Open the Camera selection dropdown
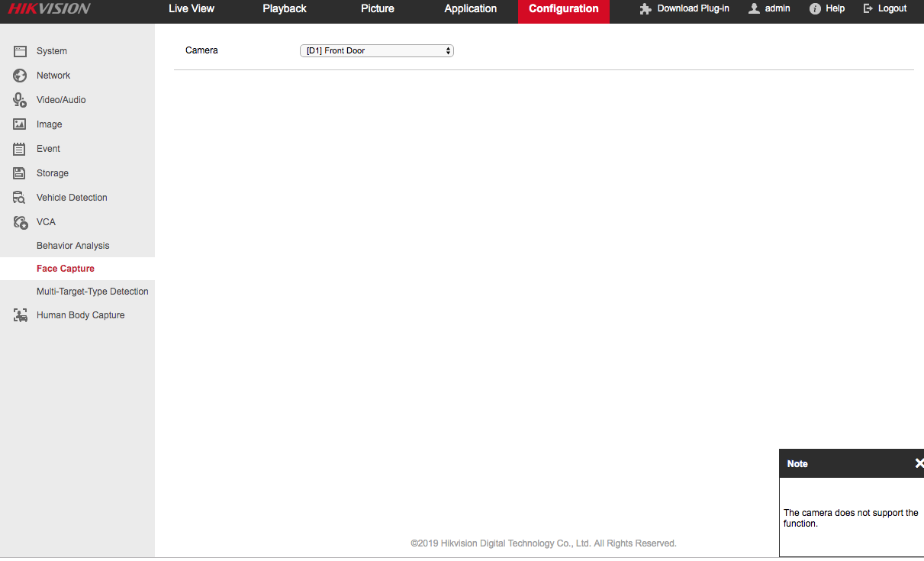Screen dimensions: 924x561 pyautogui.click(x=376, y=51)
